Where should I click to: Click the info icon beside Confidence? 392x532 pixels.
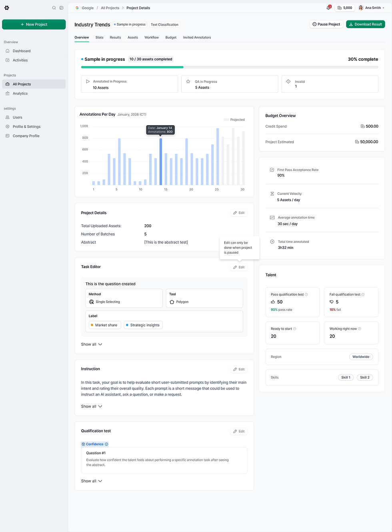106,444
